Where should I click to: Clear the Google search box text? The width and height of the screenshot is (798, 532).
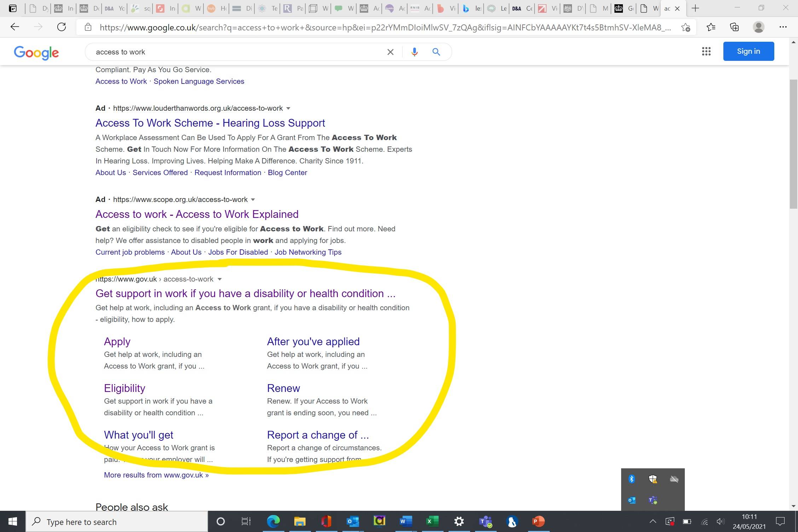click(x=390, y=52)
